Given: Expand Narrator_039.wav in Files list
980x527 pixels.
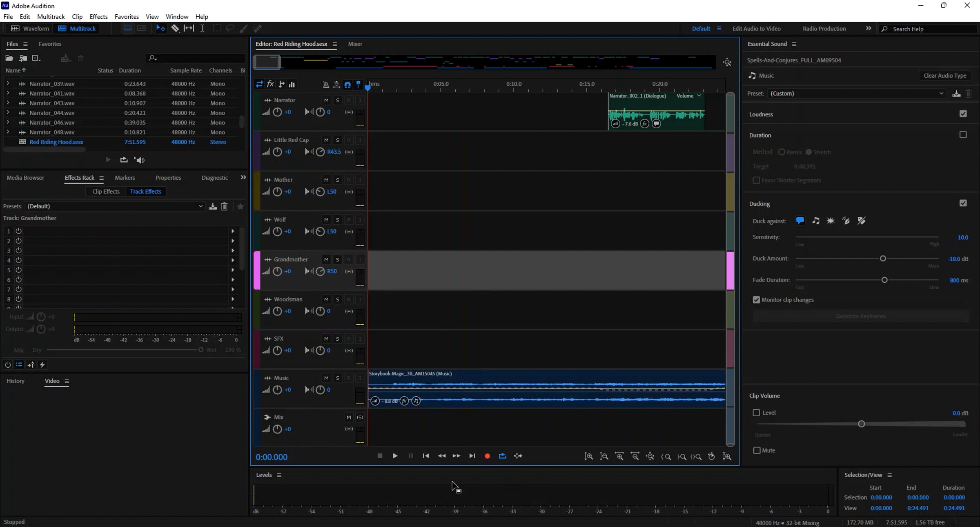Looking at the screenshot, I should (x=8, y=83).
